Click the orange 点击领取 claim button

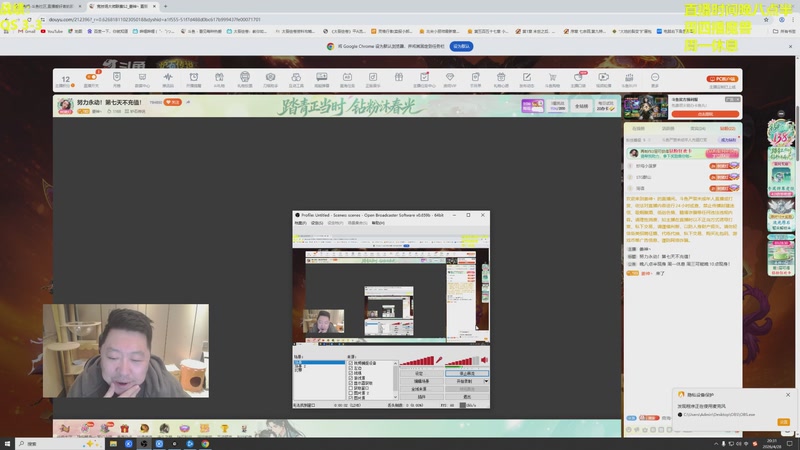pyautogui.click(x=705, y=114)
